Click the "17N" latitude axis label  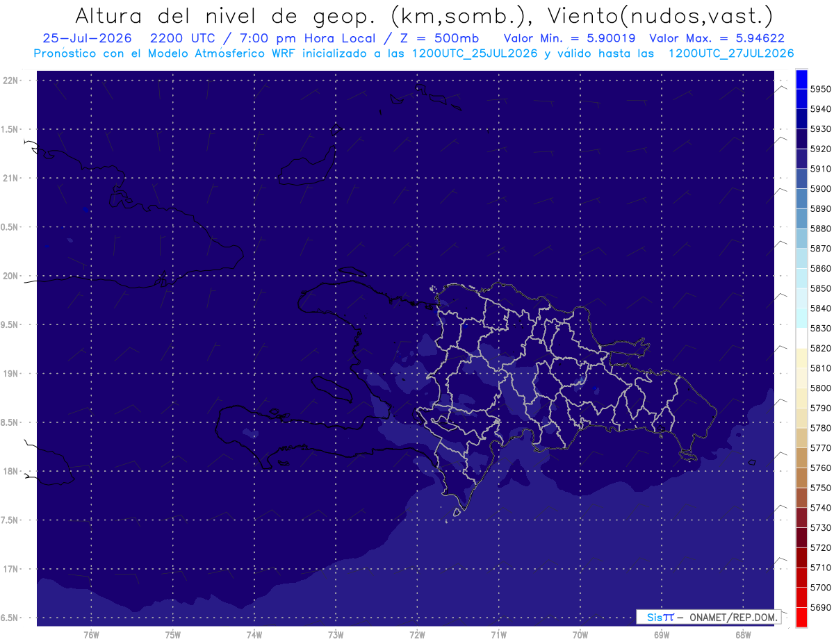coord(12,570)
